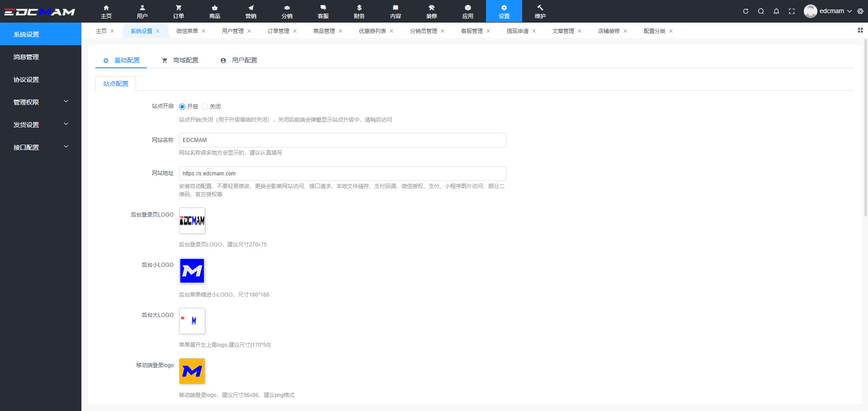The width and height of the screenshot is (868, 411).
Task: Select the 关闭 radio button
Action: pos(205,107)
